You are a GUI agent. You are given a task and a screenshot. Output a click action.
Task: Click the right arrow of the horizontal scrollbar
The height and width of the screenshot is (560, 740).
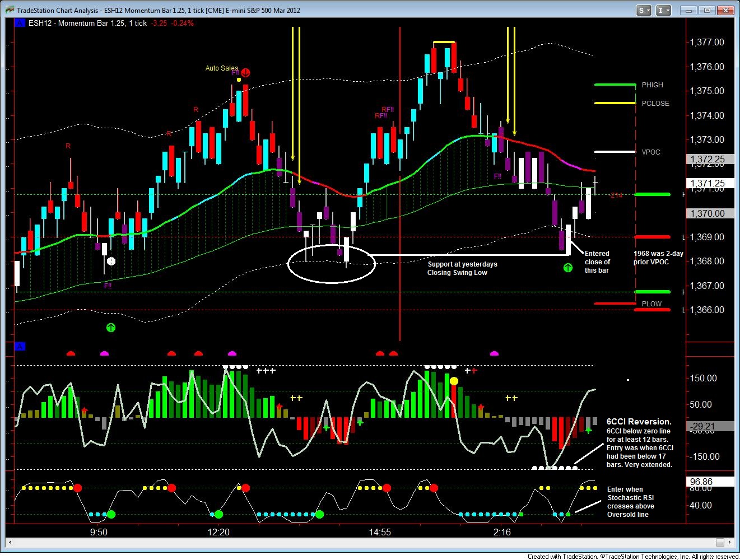pyautogui.click(x=729, y=542)
